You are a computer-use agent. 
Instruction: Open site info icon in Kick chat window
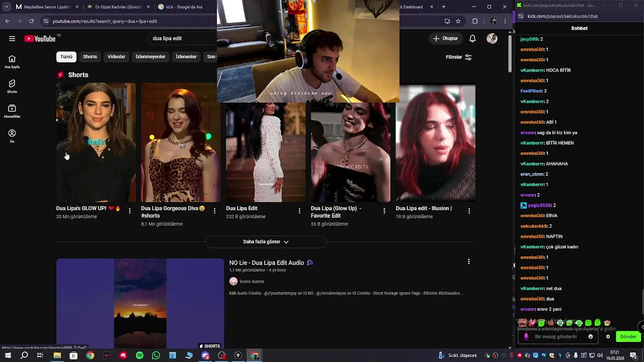521,16
